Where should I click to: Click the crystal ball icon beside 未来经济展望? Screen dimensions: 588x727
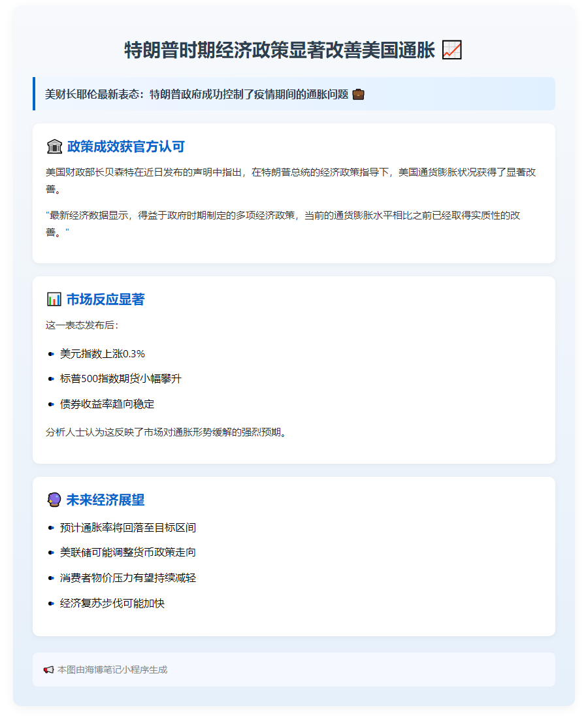tap(54, 500)
